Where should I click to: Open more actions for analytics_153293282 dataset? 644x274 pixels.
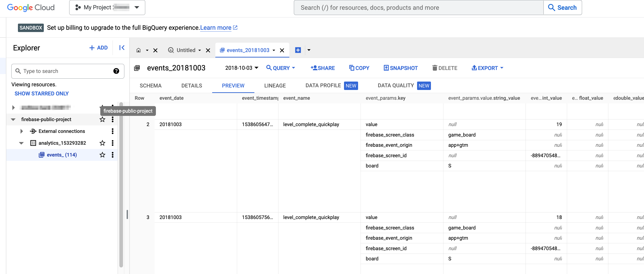click(x=113, y=143)
